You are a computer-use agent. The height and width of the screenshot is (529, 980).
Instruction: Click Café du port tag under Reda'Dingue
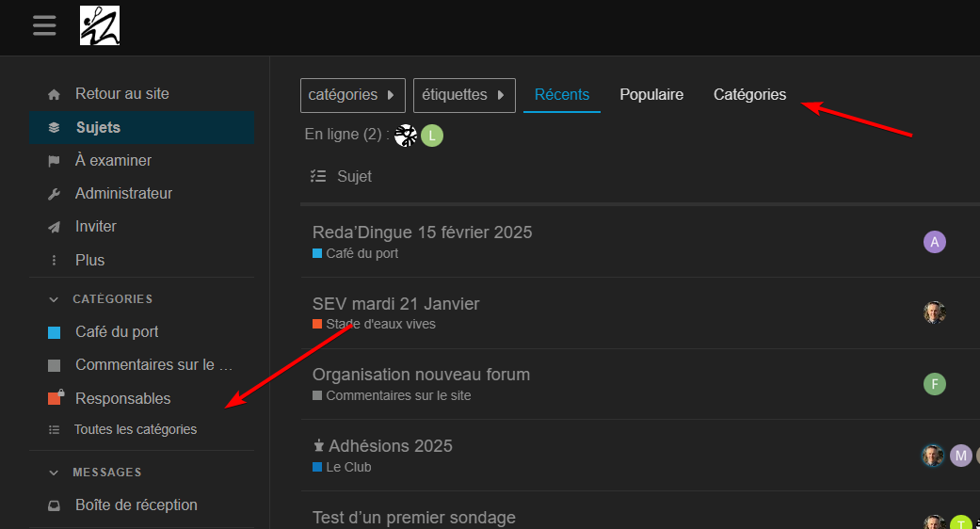[x=356, y=253]
